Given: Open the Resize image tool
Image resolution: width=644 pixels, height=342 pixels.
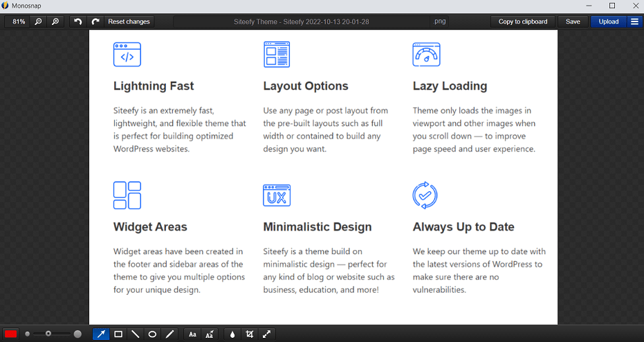Looking at the screenshot, I should (x=267, y=334).
